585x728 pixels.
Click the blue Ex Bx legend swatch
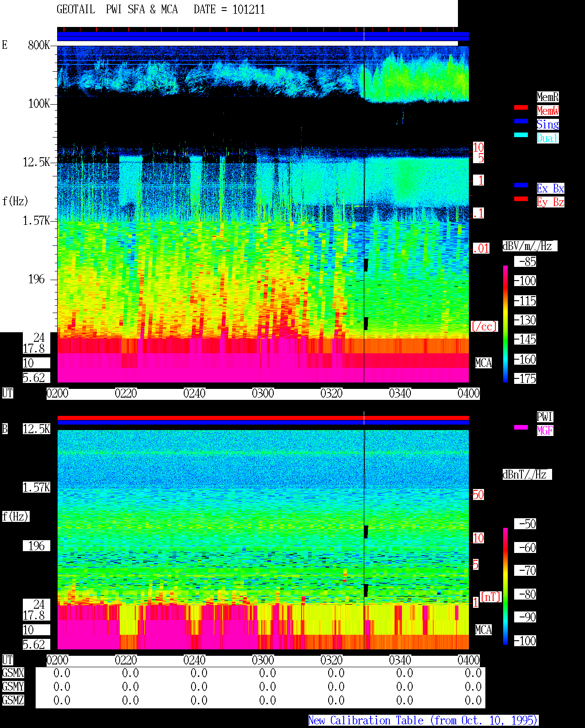tap(521, 185)
